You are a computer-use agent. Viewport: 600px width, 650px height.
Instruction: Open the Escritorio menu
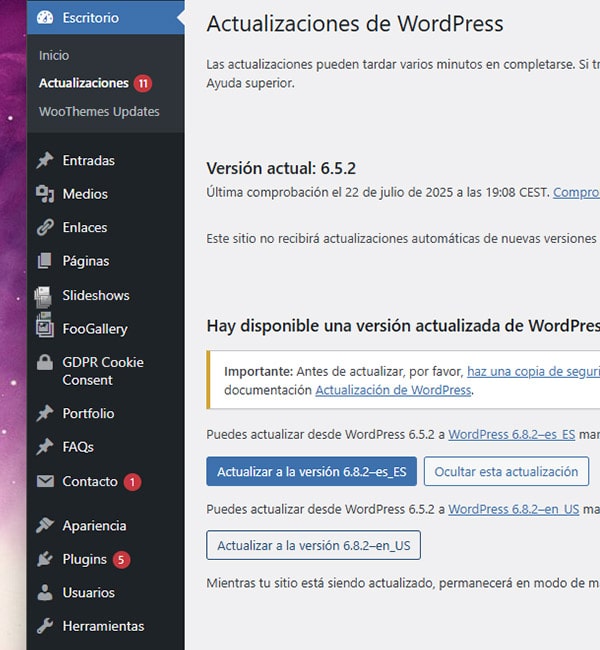[x=105, y=17]
